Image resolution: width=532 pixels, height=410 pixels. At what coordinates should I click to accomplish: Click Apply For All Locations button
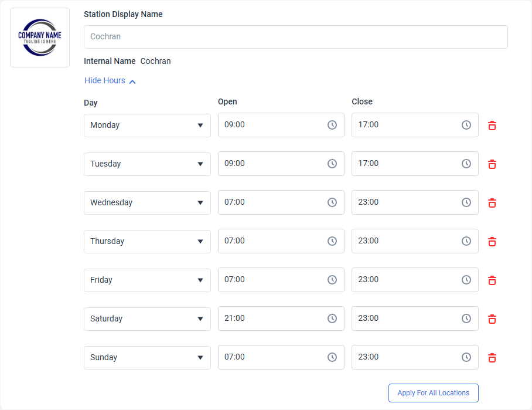433,393
